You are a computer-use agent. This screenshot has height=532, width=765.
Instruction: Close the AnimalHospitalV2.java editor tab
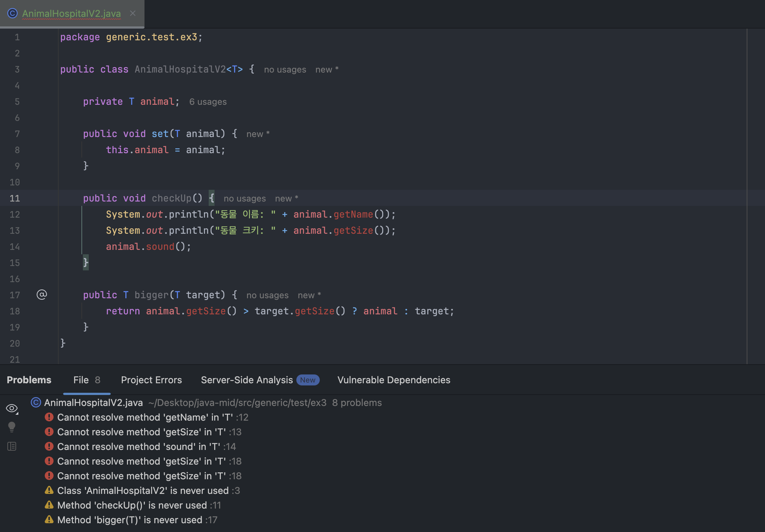coord(133,14)
